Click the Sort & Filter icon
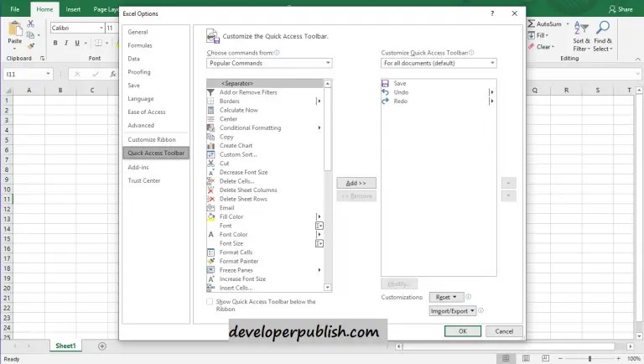 (581, 28)
